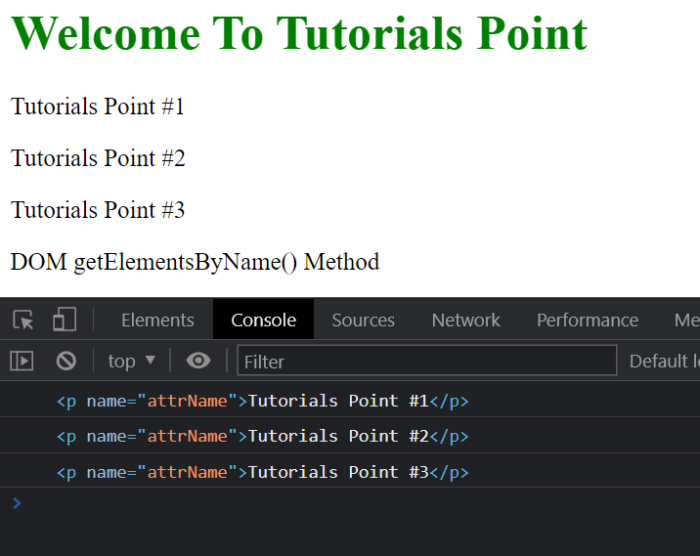Show the console sidebar panel icon
The width and height of the screenshot is (700, 556).
click(21, 361)
